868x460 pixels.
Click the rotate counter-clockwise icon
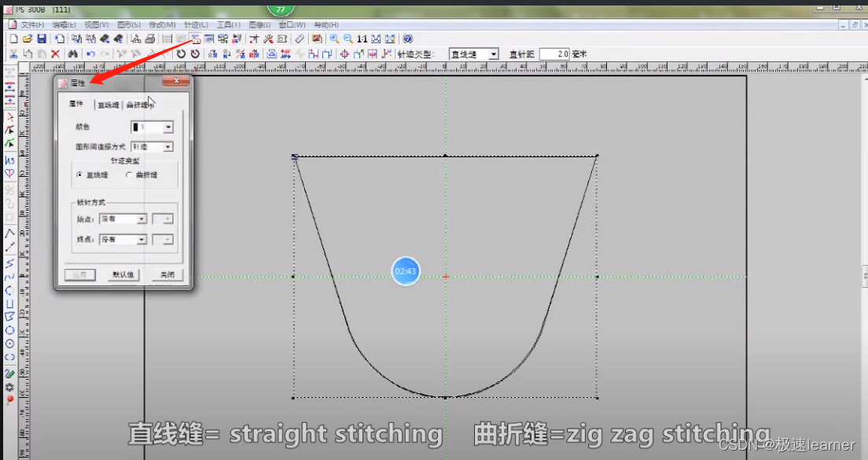click(181, 54)
